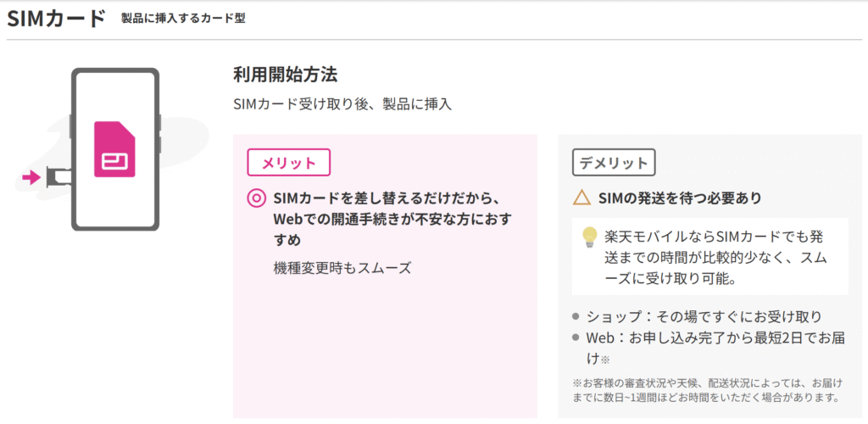Click the 利用開始方法 heading
The image size is (868, 424).
[x=285, y=75]
